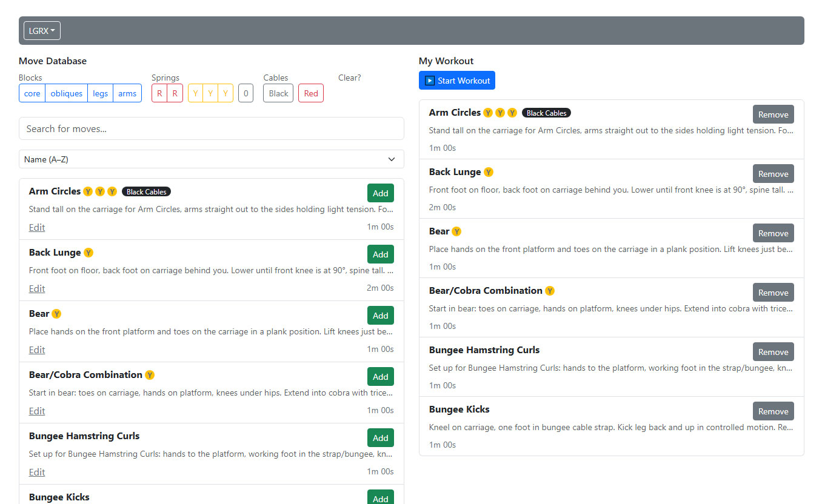Click yellow spring icon beside My Workout Bear/Cobra Combination
The height and width of the screenshot is (504, 822).
click(550, 291)
